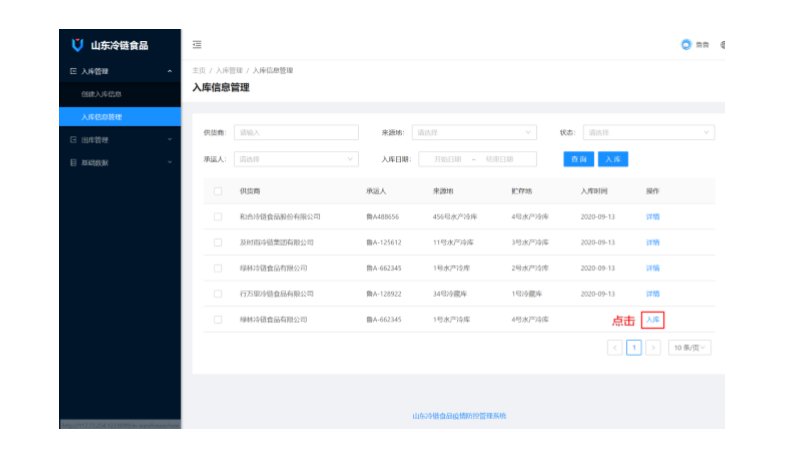This screenshot has height=455, width=809.
Task: Check the row for 和杰冷链食品股份有限公司
Action: click(x=217, y=216)
